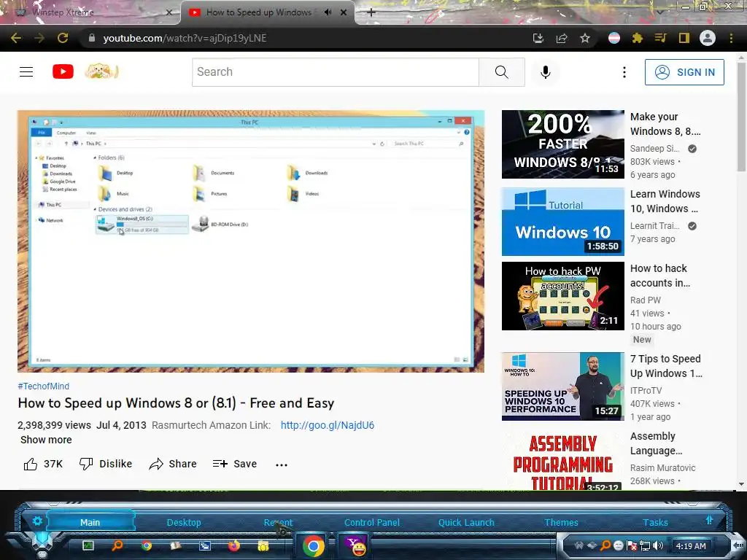747x560 pixels.
Task: Click the ITProTV channel name
Action: (646, 391)
